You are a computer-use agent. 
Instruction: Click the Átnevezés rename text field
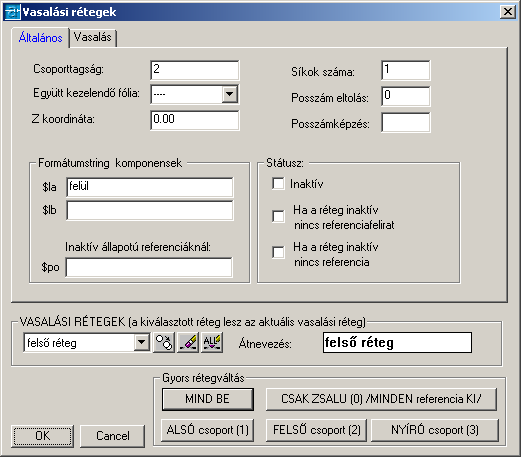point(397,342)
